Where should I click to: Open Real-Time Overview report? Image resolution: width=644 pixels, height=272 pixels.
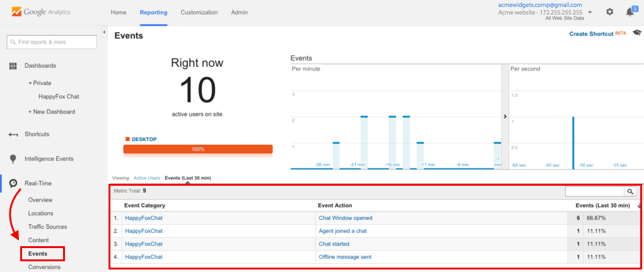click(40, 200)
